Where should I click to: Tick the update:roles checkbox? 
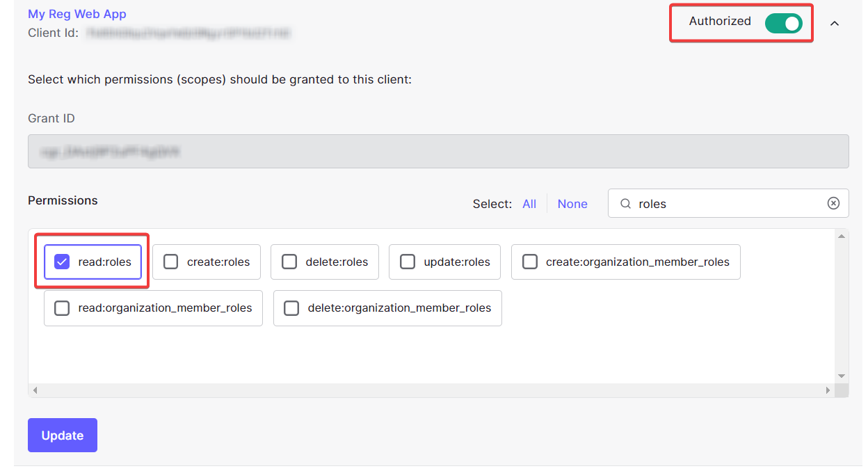point(408,262)
